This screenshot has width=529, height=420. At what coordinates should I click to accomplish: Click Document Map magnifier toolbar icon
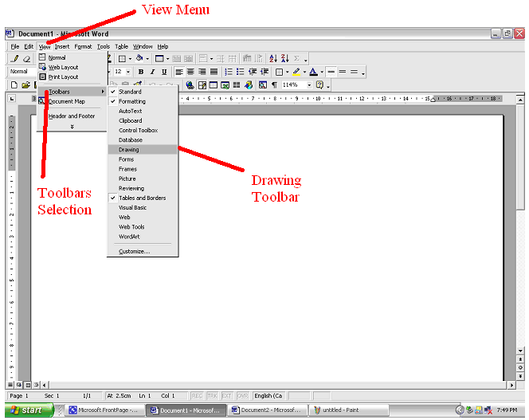263,85
